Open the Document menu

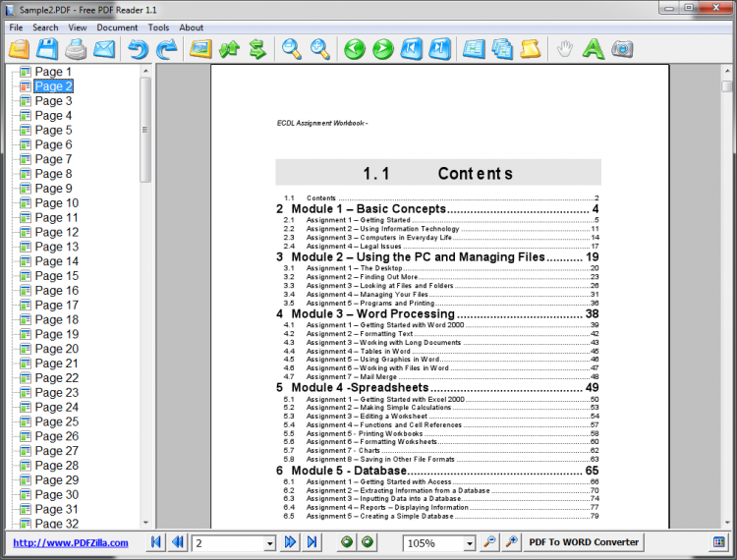(x=117, y=28)
